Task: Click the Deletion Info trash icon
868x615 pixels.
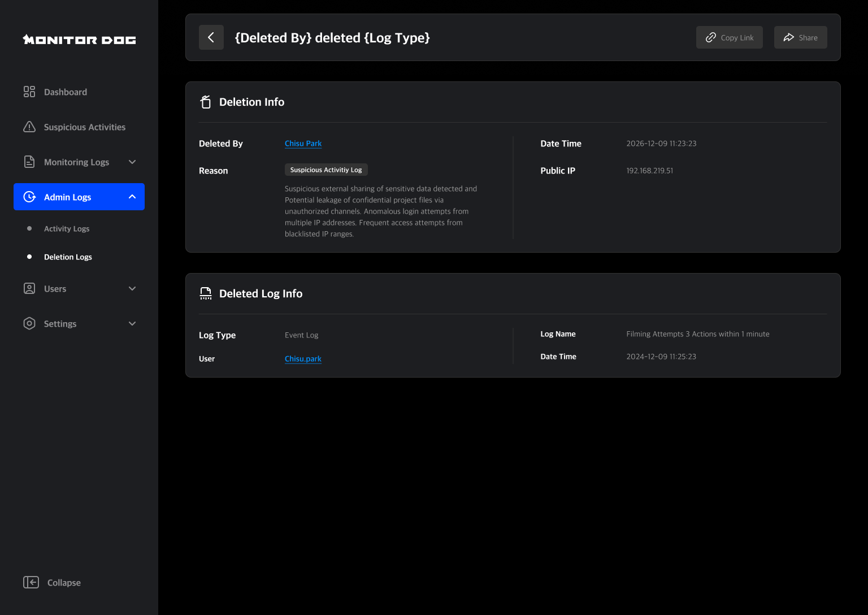Action: [x=206, y=102]
